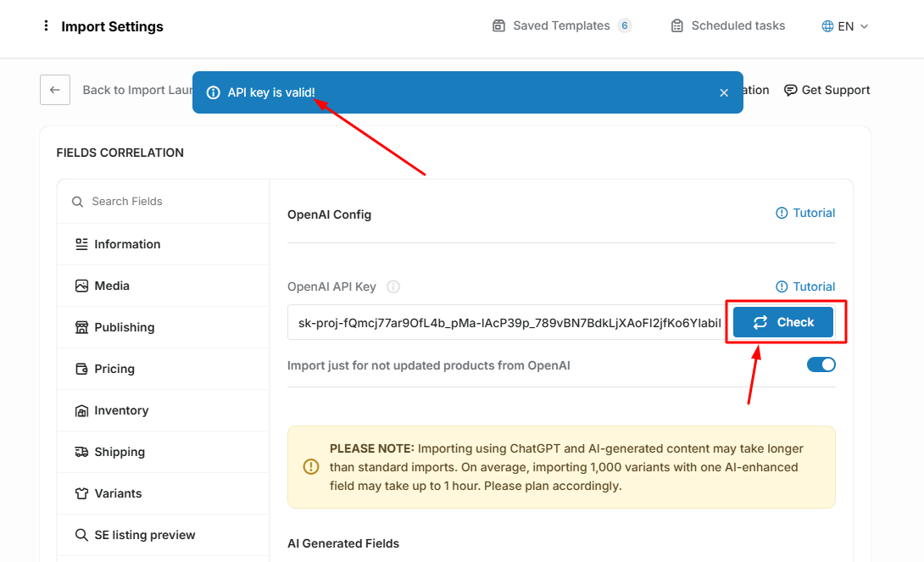This screenshot has height=562, width=924.
Task: Open the Variants section
Action: coord(164,493)
